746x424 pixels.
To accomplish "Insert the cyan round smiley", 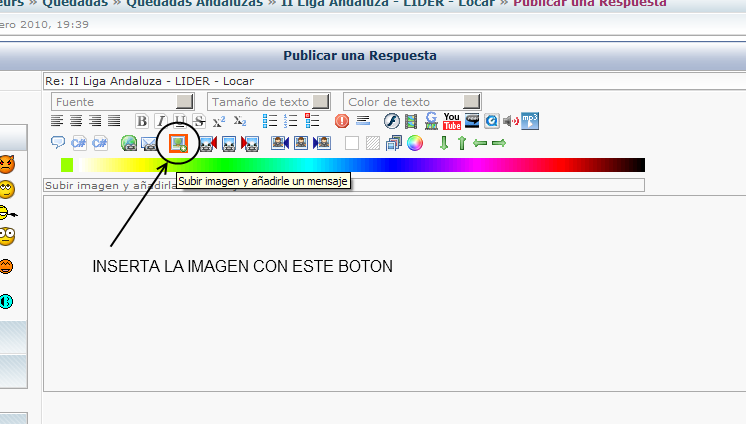I will pyautogui.click(x=6, y=301).
